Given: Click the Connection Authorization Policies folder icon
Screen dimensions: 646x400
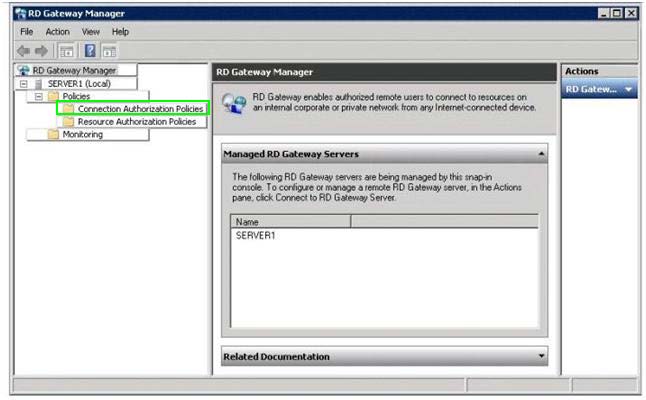Looking at the screenshot, I should point(68,109).
